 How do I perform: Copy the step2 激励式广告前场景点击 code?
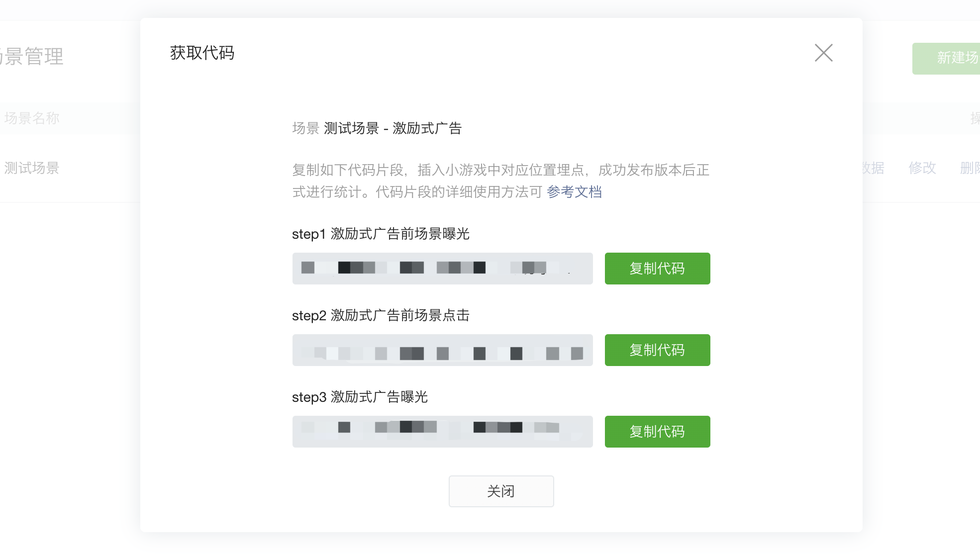(x=657, y=350)
